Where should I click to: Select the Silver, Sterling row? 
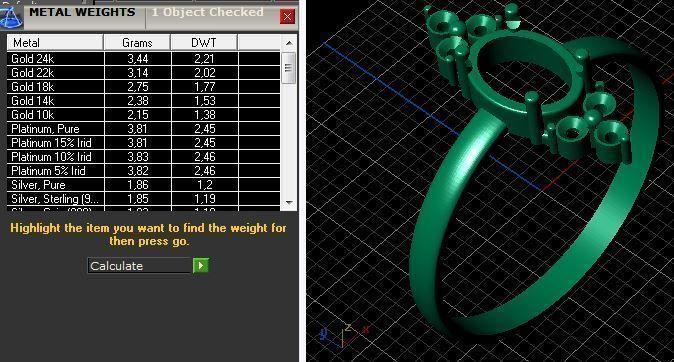pos(144,199)
